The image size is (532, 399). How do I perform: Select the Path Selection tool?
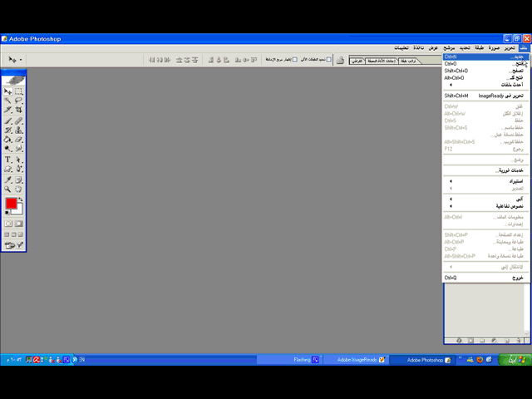pos(18,160)
